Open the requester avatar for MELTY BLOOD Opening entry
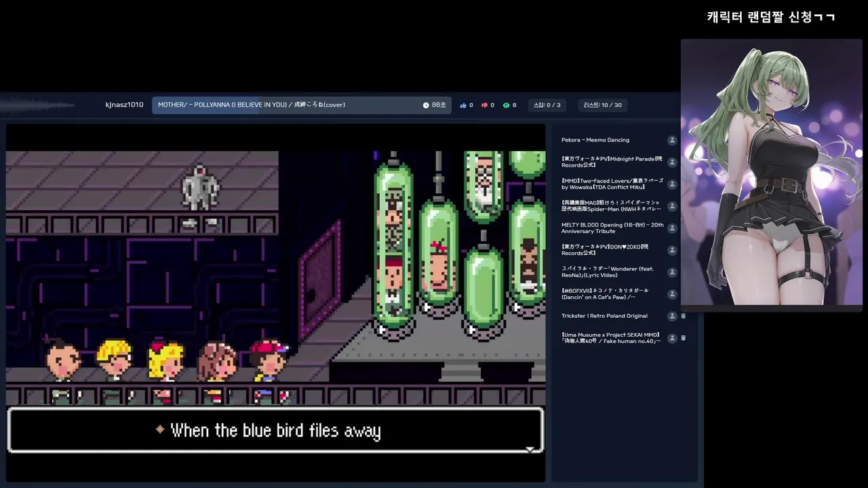 (x=672, y=228)
